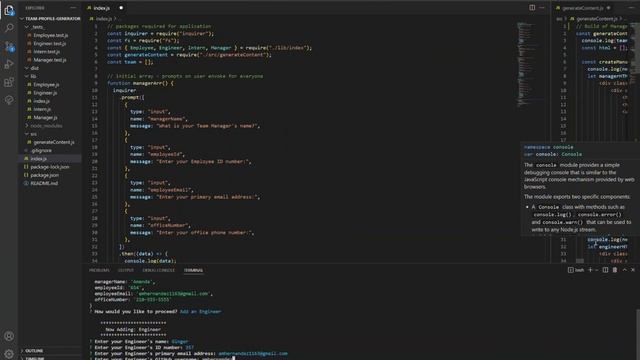Open the OUTPUT panel tab
This screenshot has height=360, width=640.
126,270
